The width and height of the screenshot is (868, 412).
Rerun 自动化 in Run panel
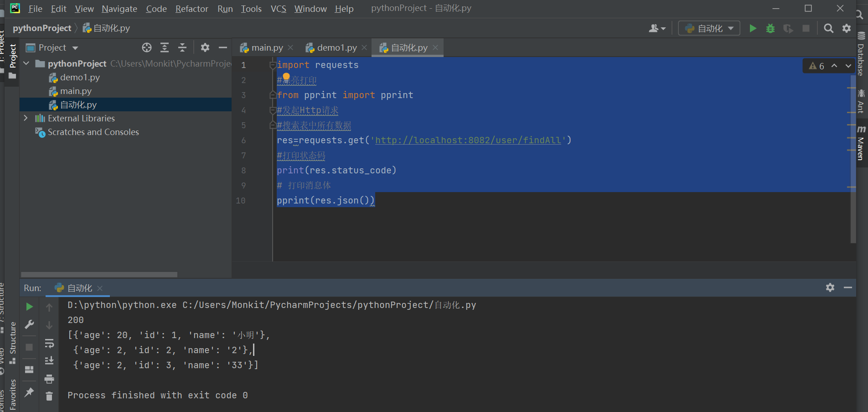29,307
